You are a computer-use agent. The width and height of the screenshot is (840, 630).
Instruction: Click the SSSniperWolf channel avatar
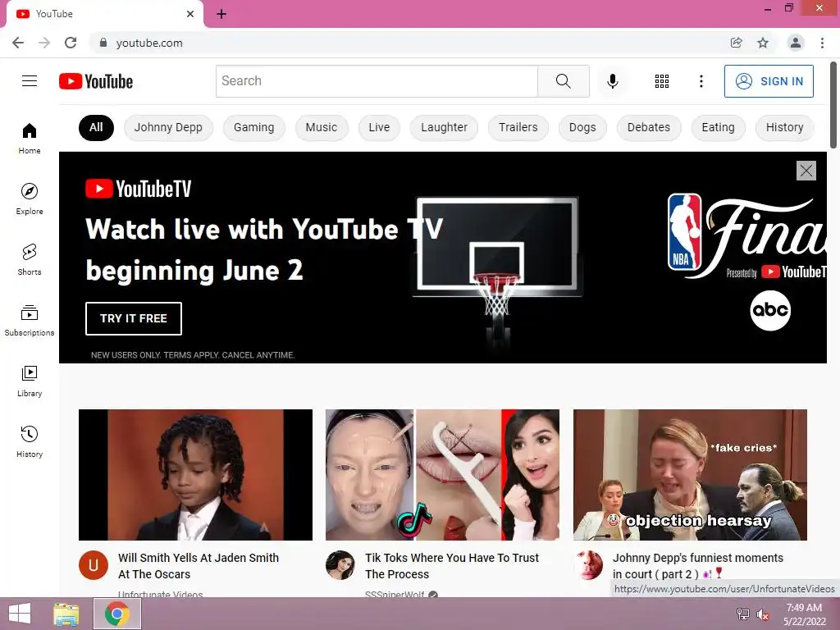pos(340,565)
